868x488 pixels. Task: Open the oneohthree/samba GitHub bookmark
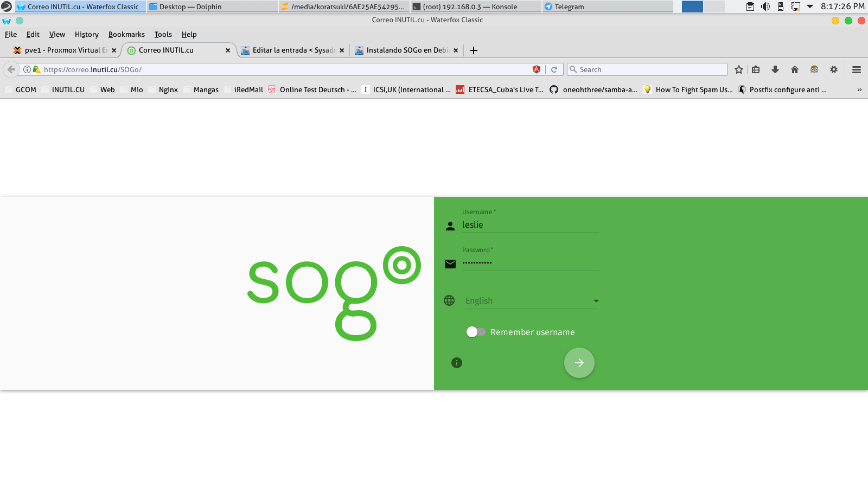click(593, 90)
